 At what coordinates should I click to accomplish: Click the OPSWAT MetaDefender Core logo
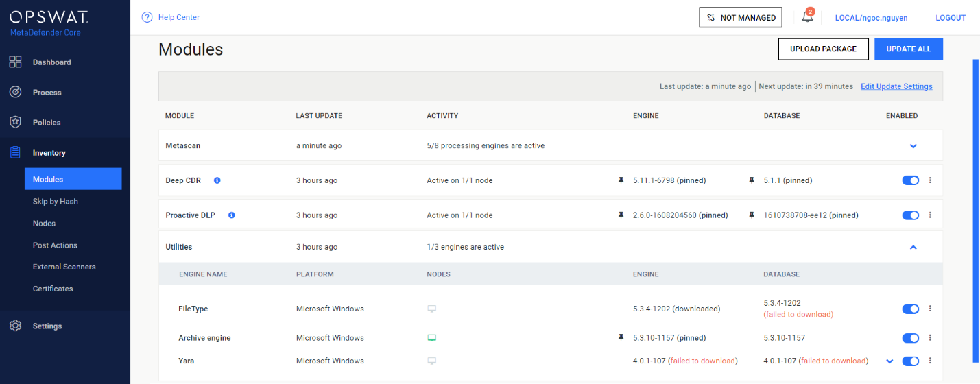pyautogui.click(x=49, y=22)
